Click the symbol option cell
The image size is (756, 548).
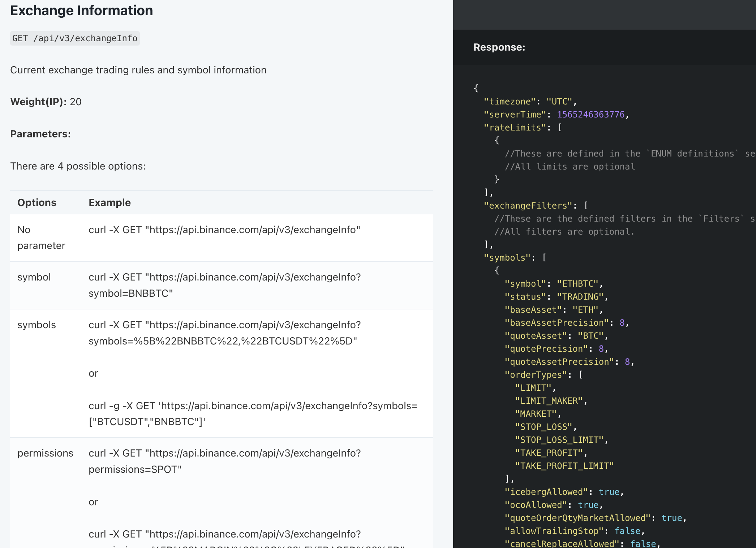coord(34,277)
